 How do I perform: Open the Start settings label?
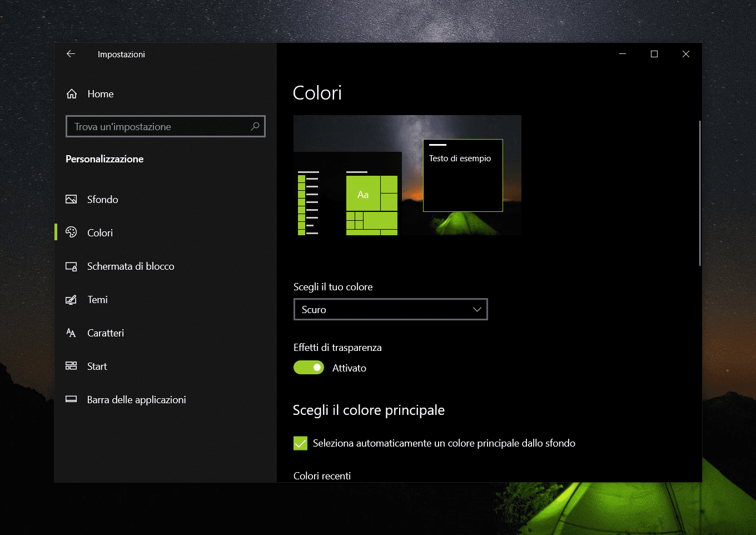coord(97,366)
